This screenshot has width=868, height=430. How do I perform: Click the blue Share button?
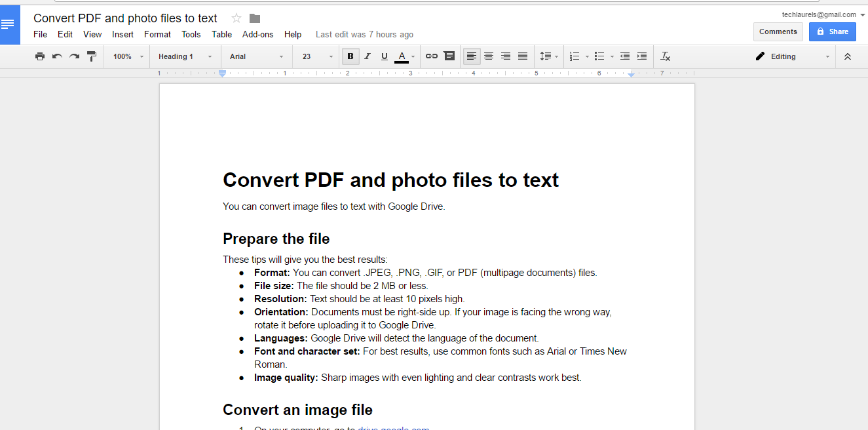(x=832, y=31)
